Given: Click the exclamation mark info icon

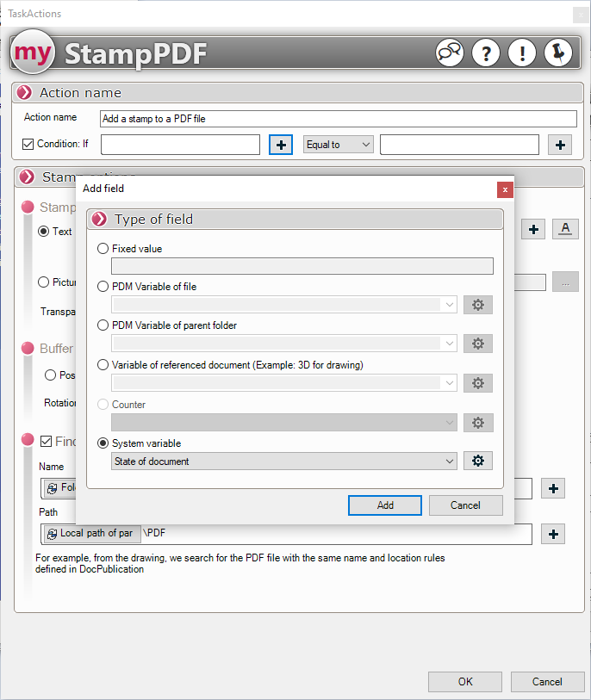Looking at the screenshot, I should (x=522, y=53).
